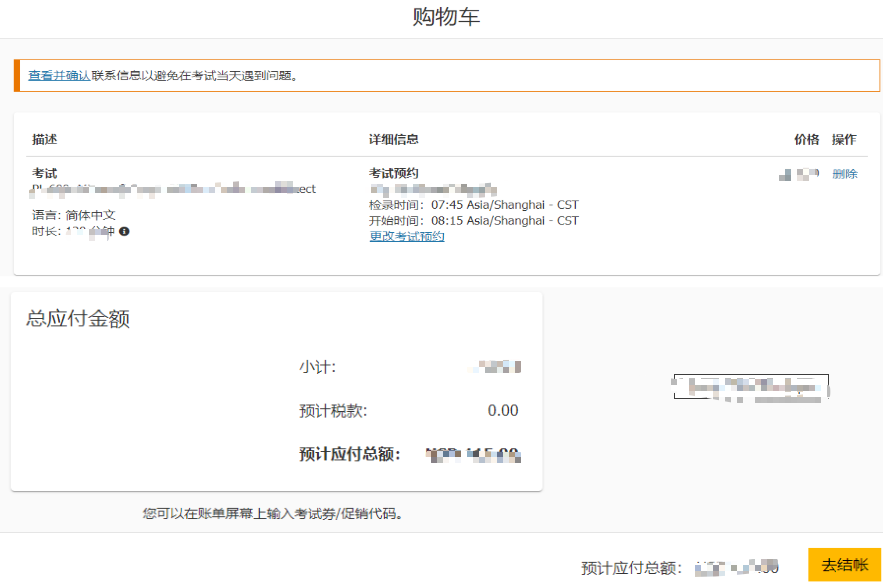The image size is (883, 586).
Task: Click the 购物车 page title
Action: [446, 18]
